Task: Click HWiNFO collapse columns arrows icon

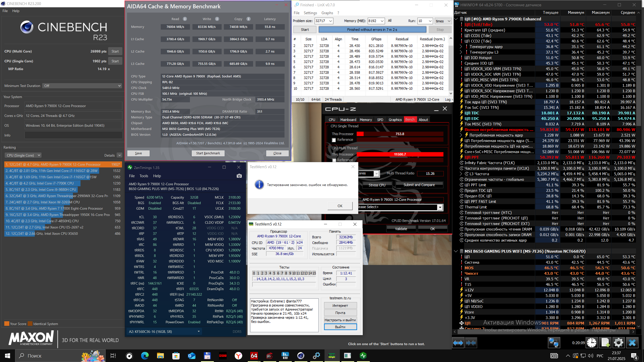Action: (471, 343)
